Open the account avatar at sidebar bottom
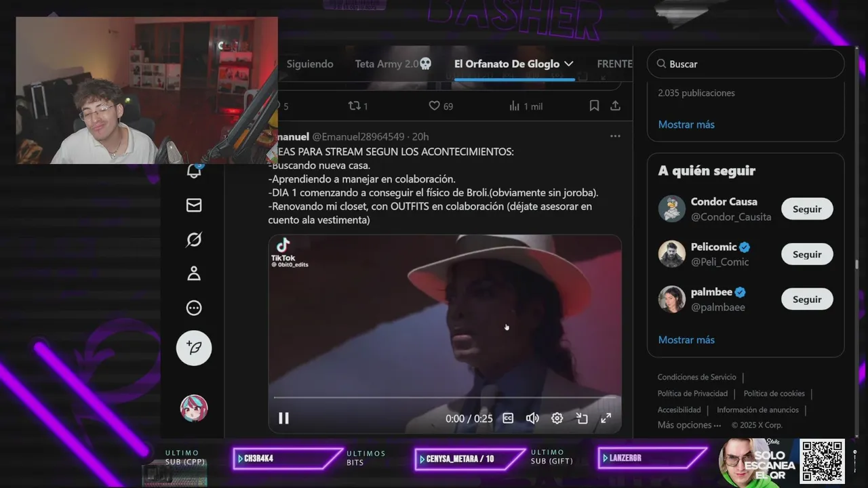Viewport: 868px width, 488px height. [194, 408]
